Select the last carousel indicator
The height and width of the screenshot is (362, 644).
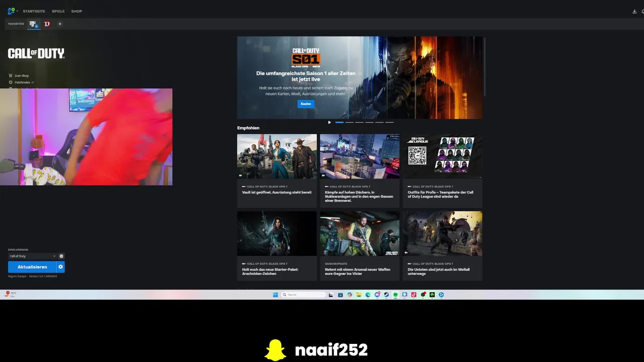(x=389, y=122)
